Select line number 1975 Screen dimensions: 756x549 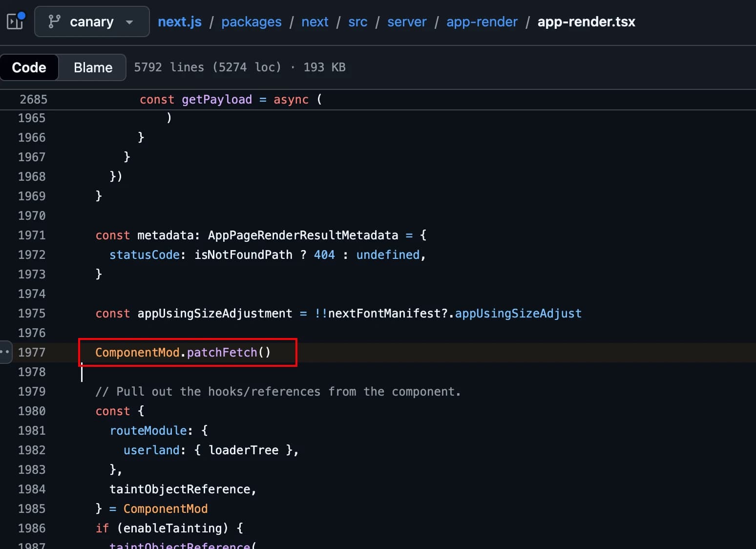coord(32,313)
